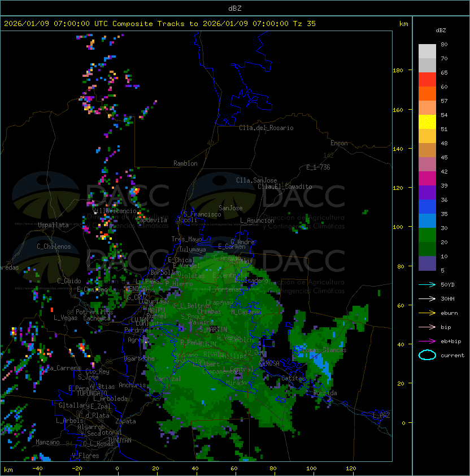Click the 'L_PAZ' map label
The image size is (470, 476).
point(381,416)
